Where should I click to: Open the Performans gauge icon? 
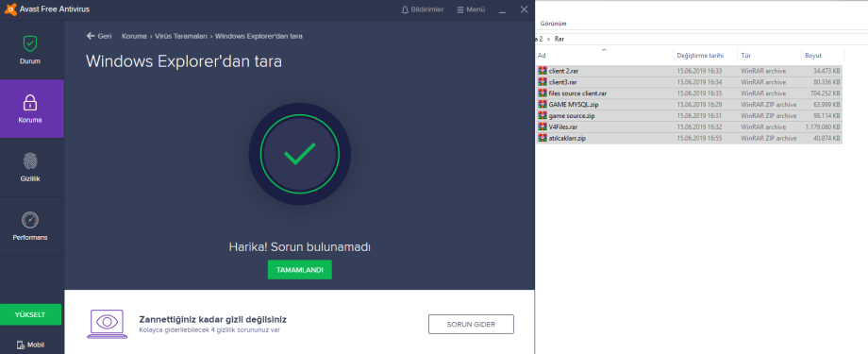pos(30,220)
